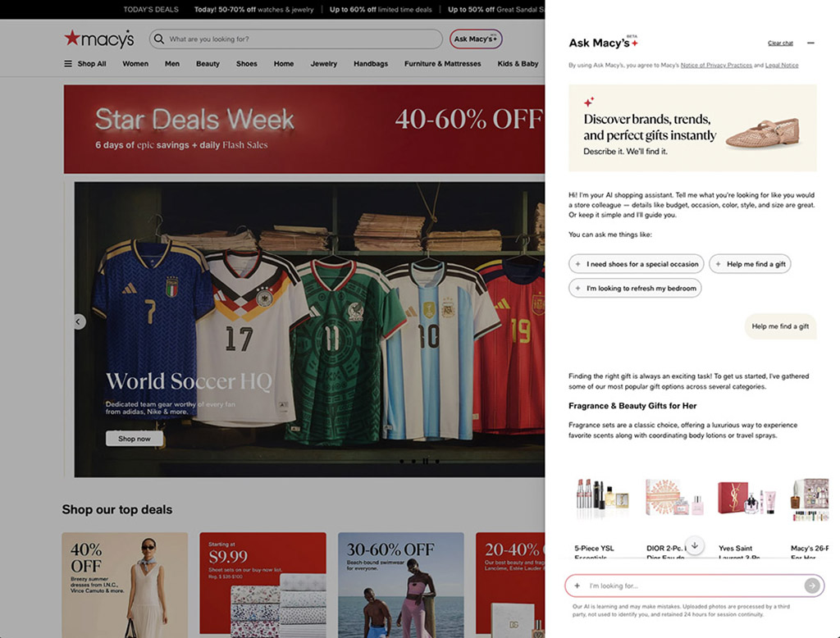Open the Men menu
Viewport: 840px width, 638px height.
pos(172,63)
